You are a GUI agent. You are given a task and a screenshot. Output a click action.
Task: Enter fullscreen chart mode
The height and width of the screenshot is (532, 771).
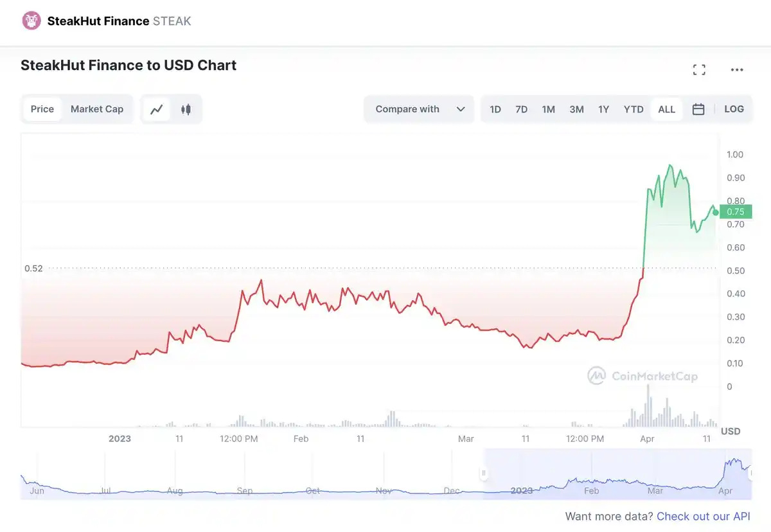[x=699, y=70]
